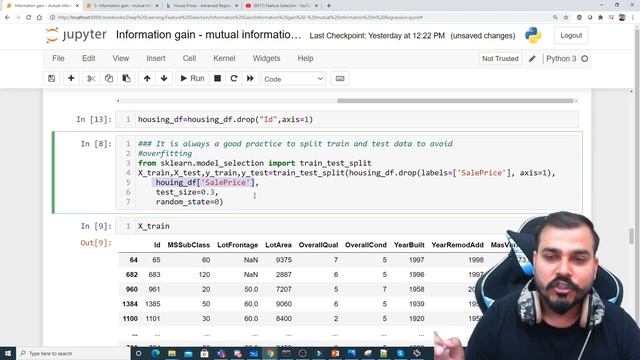The height and width of the screenshot is (360, 640).
Task: Interrupt the kernel stop icon
Action: [218, 78]
